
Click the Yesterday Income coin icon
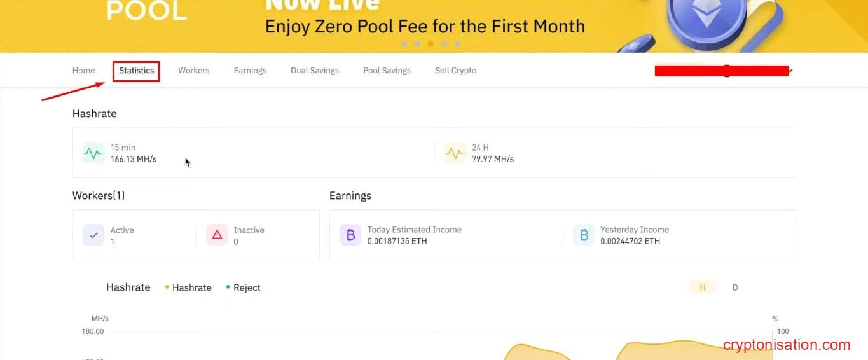pos(584,235)
